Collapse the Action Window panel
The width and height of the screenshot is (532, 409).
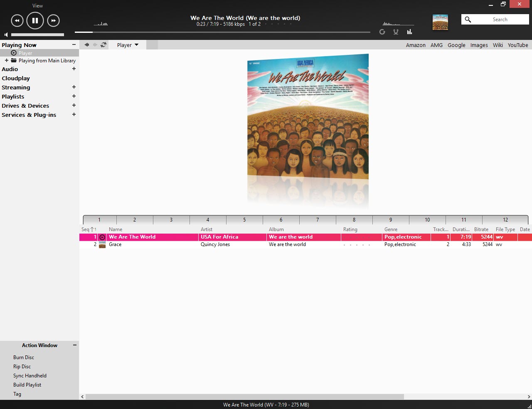(75, 345)
